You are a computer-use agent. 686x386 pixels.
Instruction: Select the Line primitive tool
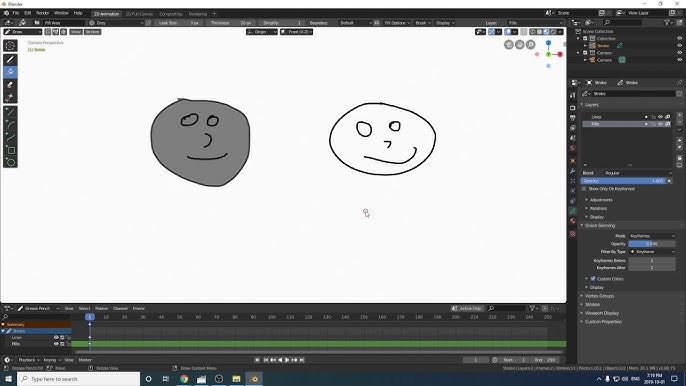(10, 112)
